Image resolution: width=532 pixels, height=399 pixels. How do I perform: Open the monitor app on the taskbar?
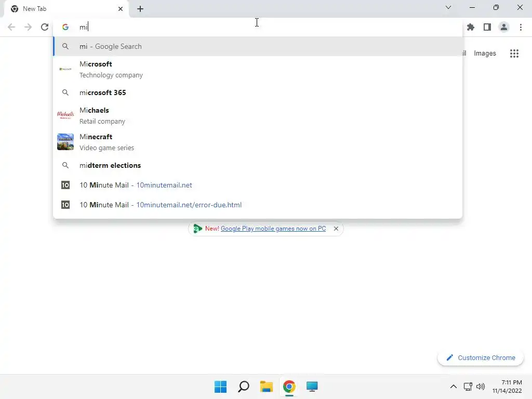[312, 387]
